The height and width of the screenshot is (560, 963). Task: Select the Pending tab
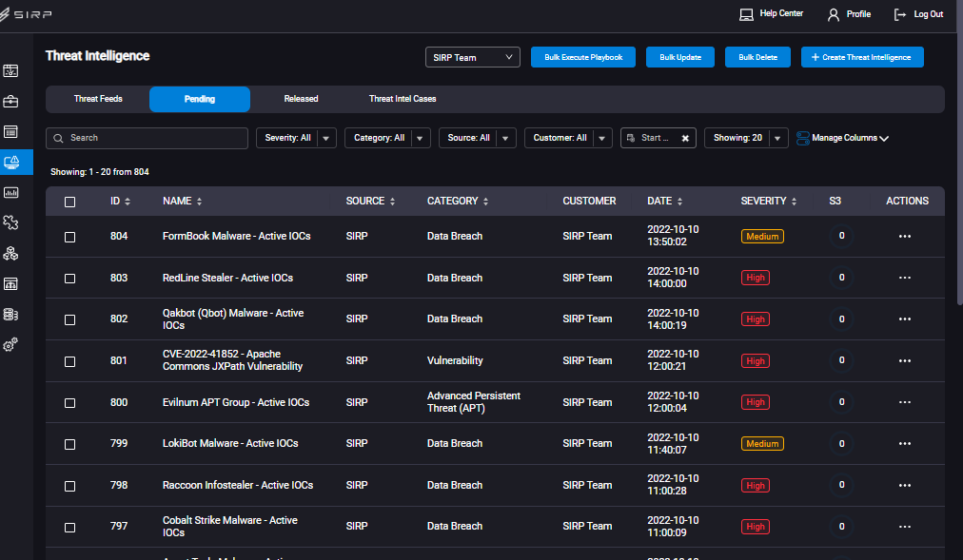[200, 99]
